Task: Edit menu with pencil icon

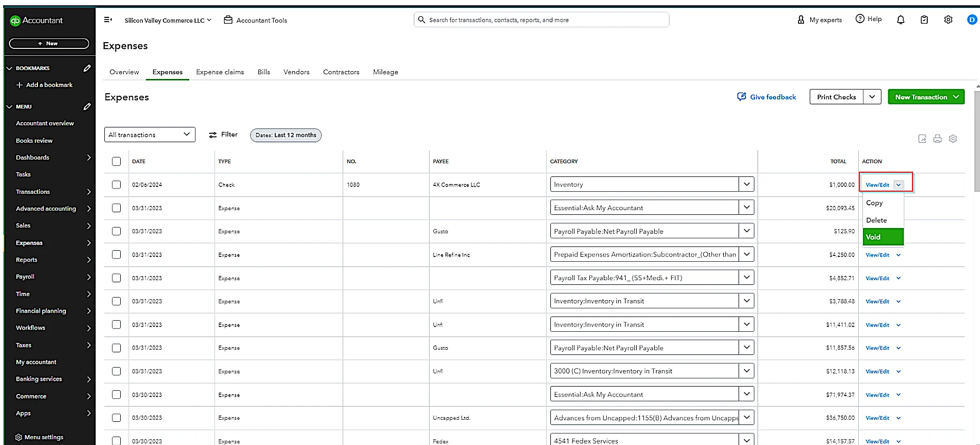Action: click(87, 106)
